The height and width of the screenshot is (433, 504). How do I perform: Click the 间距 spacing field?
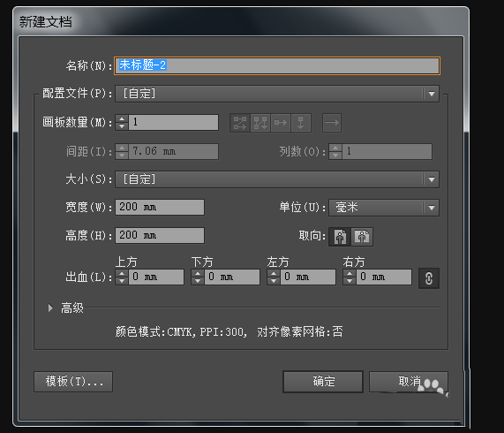[174, 151]
